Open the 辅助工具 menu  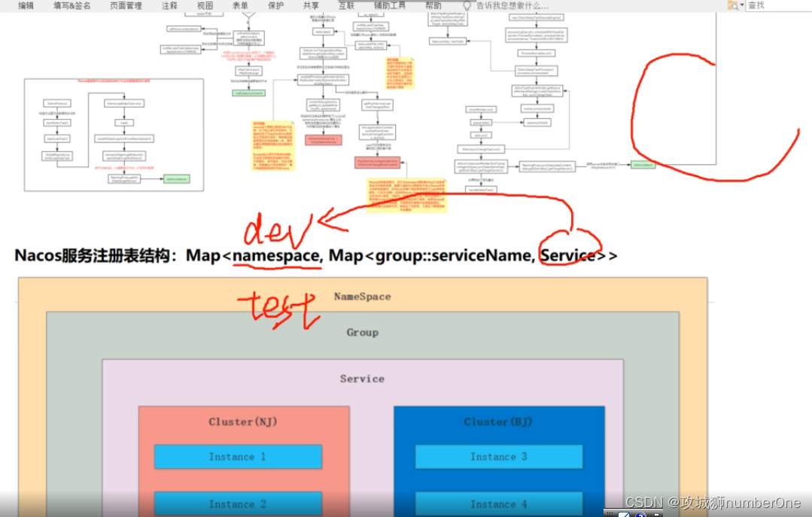[x=389, y=6]
